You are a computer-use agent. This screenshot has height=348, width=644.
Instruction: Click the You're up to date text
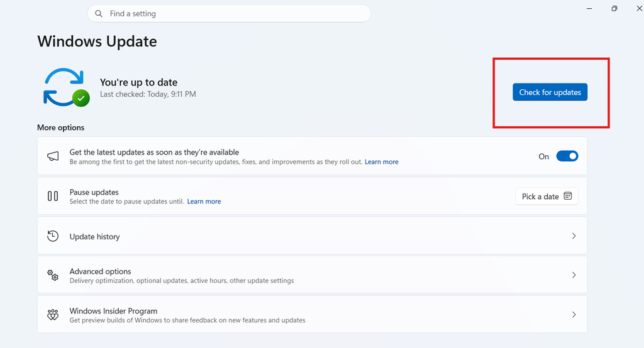tap(139, 82)
